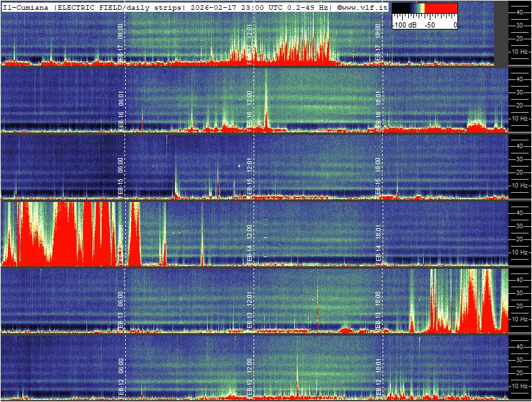The height and width of the screenshot is (402, 532).
Task: Click the FEB 17 12:01 time marker
Action: click(x=250, y=43)
